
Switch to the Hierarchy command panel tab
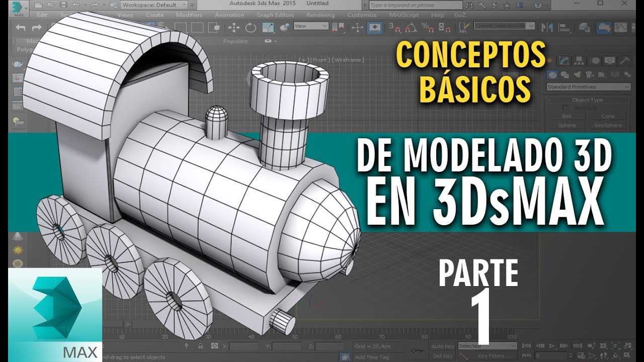(x=580, y=61)
